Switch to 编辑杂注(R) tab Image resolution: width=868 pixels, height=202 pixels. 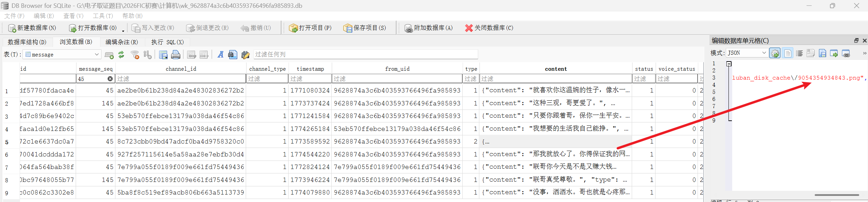[122, 42]
